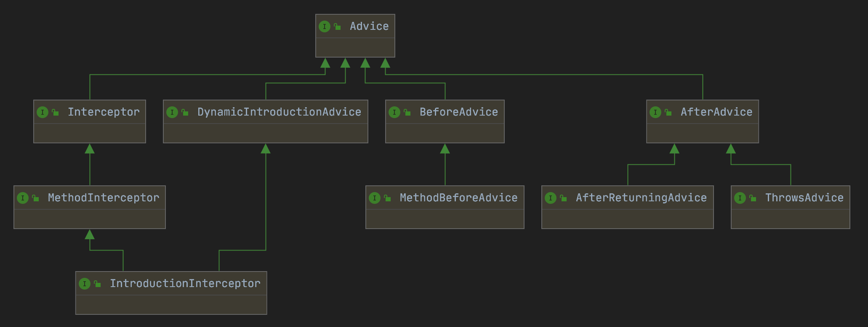
Task: Click the interface icon on the AfterAdvice node
Action: (x=655, y=112)
